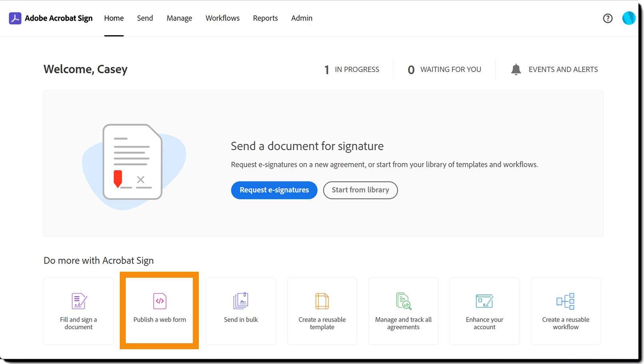Click the Adobe Acrobat Sign logo icon
The height and width of the screenshot is (364, 644).
(x=15, y=18)
